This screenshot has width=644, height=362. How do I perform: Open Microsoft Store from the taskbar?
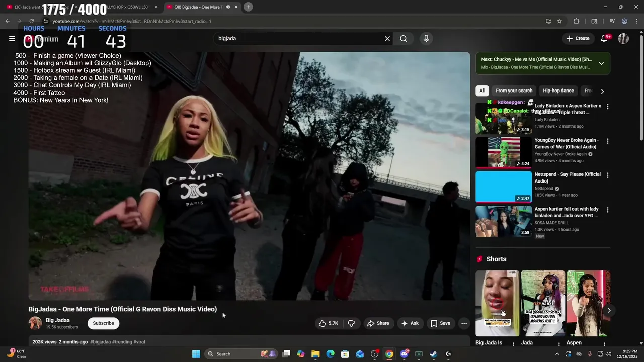345,354
